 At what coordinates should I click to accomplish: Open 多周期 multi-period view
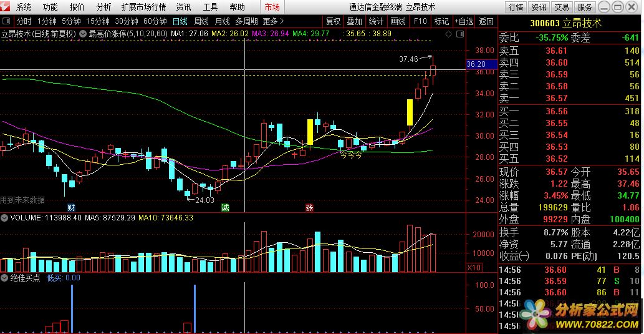coord(246,21)
